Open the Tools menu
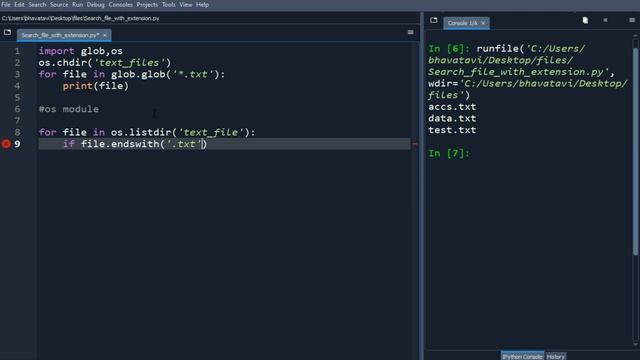Image resolution: width=640 pixels, height=360 pixels. tap(169, 5)
